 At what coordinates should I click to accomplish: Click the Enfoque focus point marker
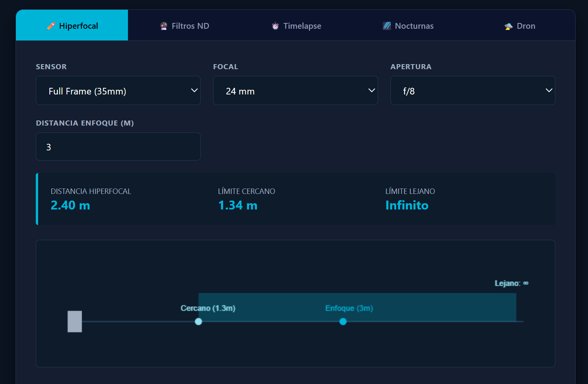click(343, 321)
